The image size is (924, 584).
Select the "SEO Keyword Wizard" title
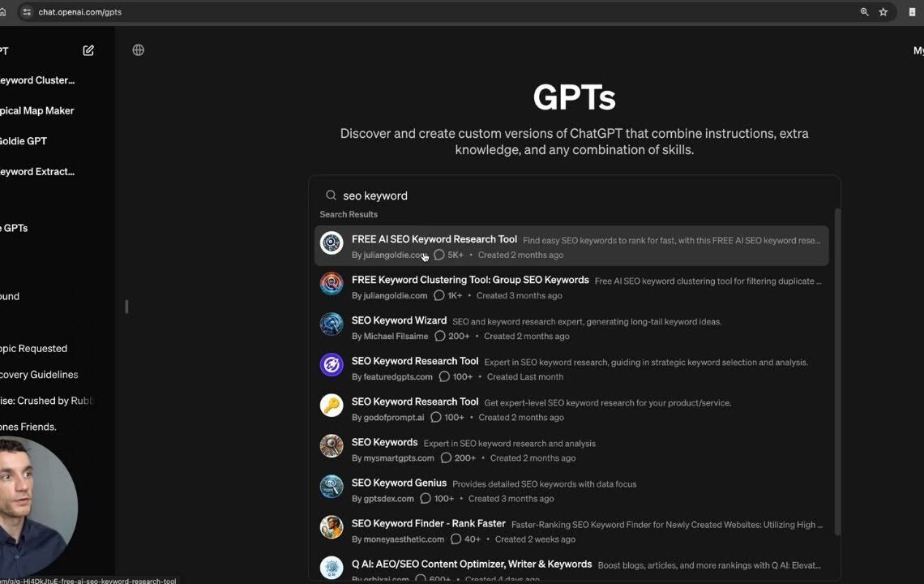pos(399,320)
